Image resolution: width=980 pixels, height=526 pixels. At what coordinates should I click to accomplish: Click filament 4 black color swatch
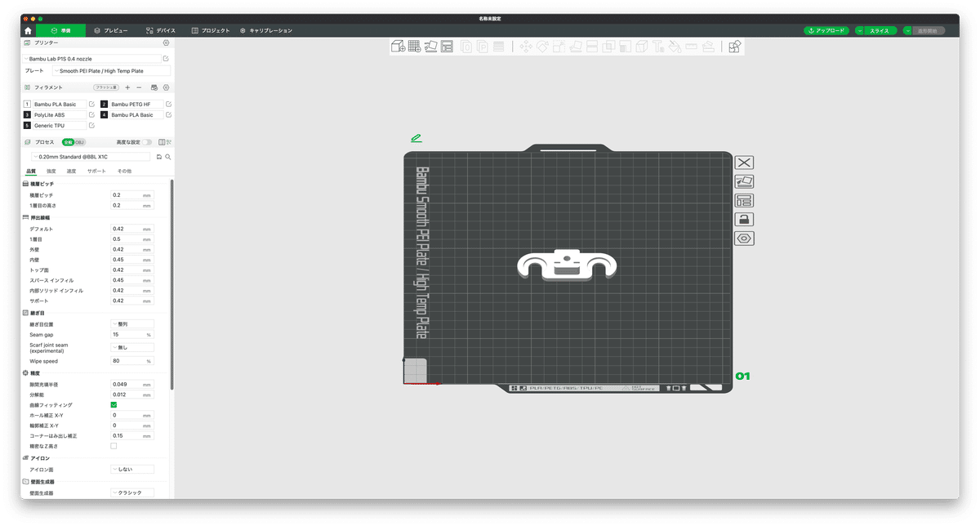[x=105, y=115]
